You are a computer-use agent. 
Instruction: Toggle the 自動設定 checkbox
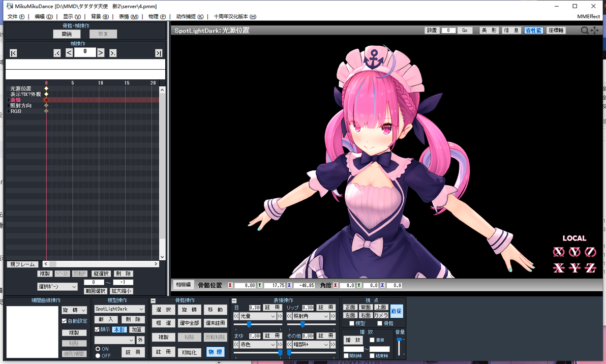click(64, 321)
